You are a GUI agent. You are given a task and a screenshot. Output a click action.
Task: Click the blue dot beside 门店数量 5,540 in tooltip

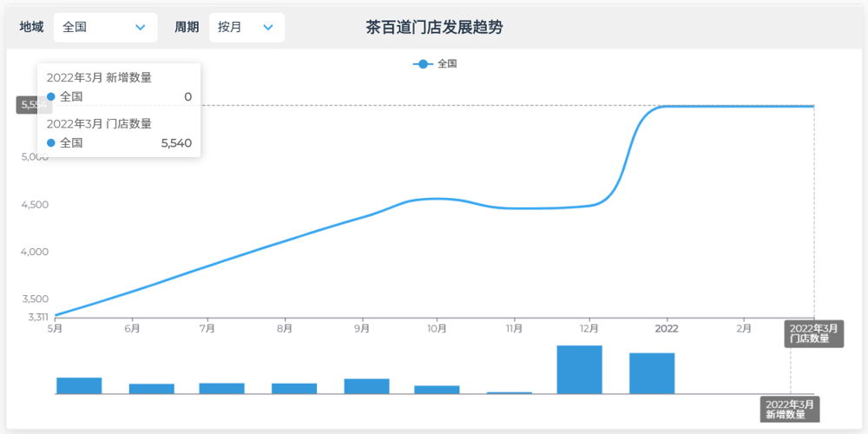coord(51,142)
